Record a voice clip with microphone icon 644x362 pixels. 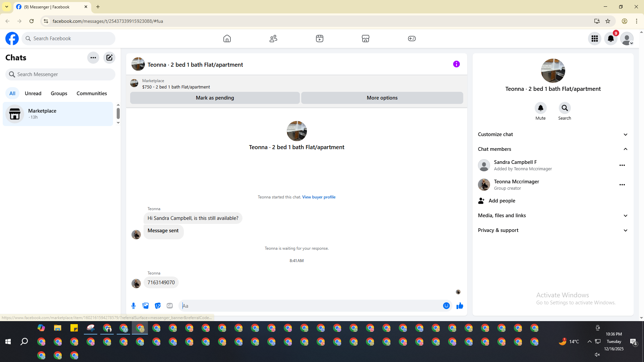point(133,306)
